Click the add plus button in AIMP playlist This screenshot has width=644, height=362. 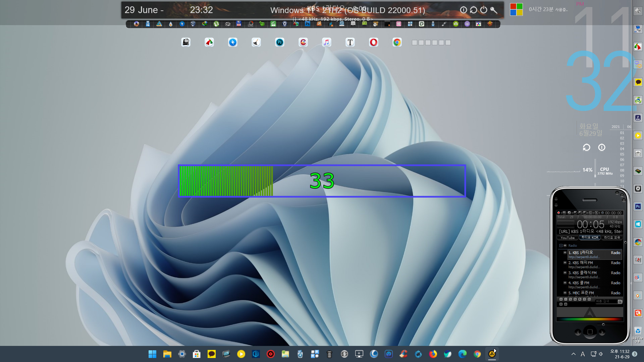tap(561, 299)
